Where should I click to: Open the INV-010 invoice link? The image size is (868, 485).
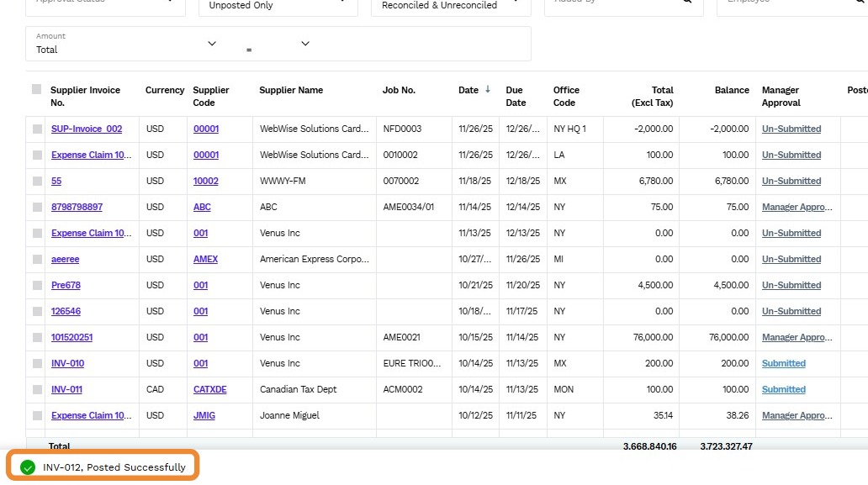tap(67, 364)
